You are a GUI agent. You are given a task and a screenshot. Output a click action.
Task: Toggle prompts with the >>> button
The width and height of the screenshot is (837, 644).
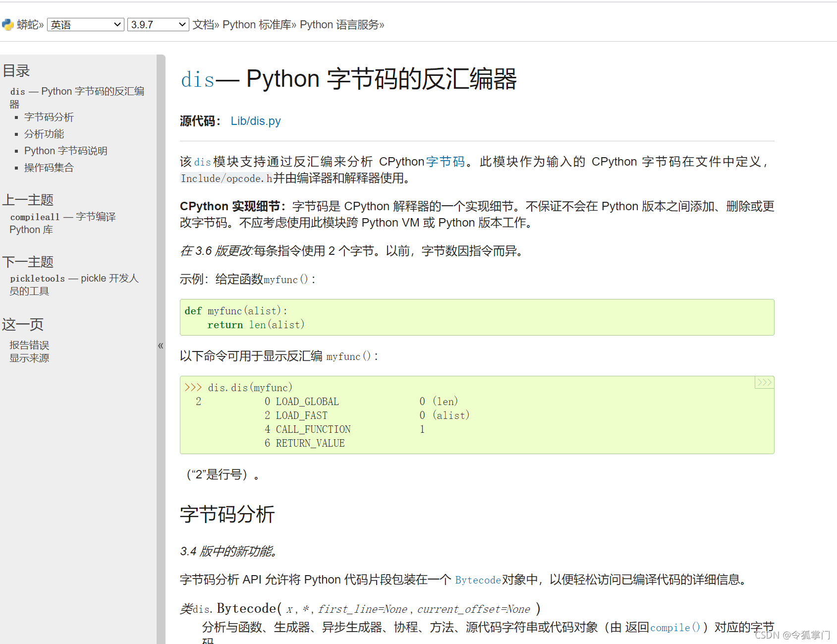(764, 382)
